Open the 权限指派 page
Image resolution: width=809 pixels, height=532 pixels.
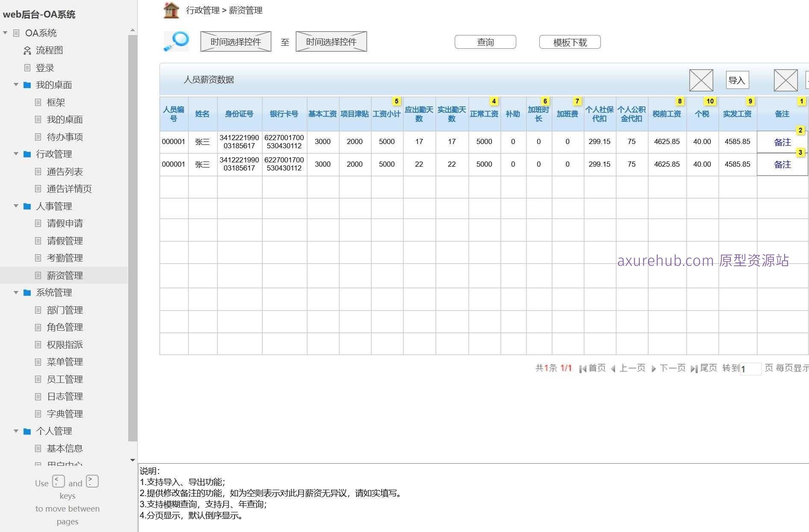tap(65, 344)
